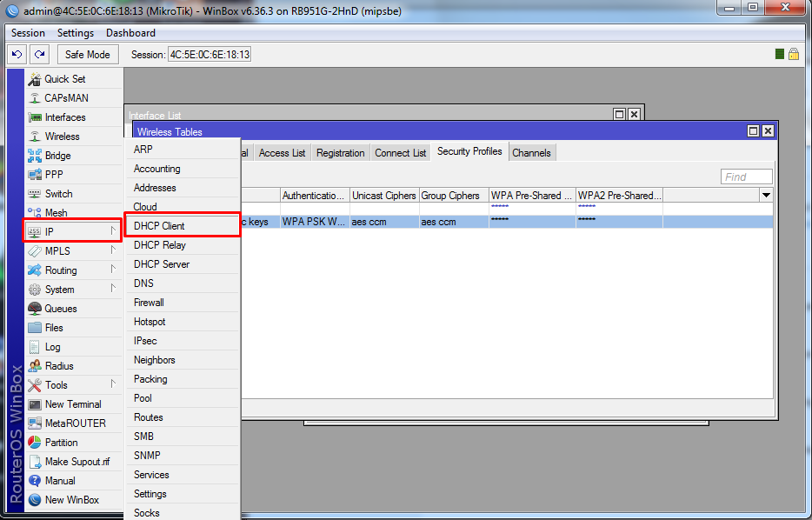Choose Neighbors from IP submenu
The height and width of the screenshot is (520, 812).
coord(183,360)
